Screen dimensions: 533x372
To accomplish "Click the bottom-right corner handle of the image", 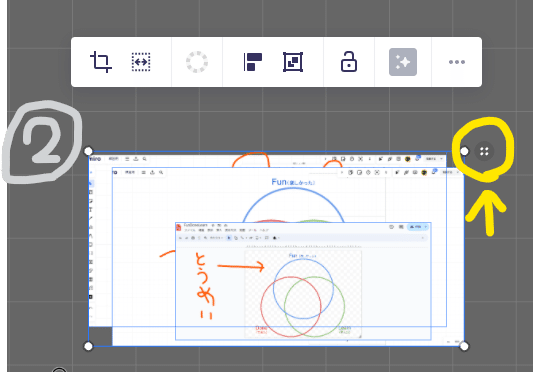I will coord(464,346).
